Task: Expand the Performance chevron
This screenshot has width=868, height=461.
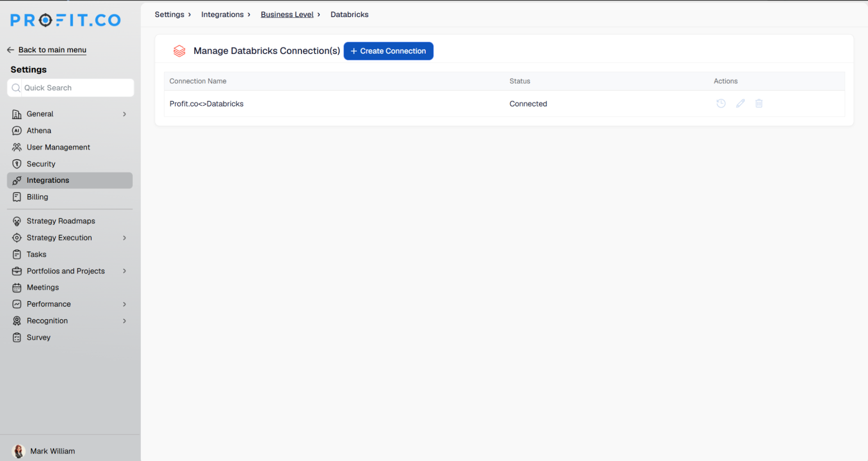Action: 125,304
